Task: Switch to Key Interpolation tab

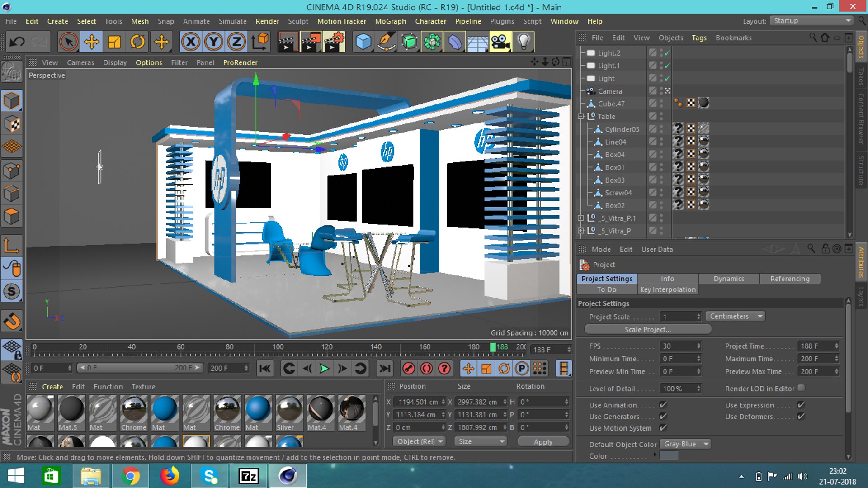Action: tap(668, 289)
